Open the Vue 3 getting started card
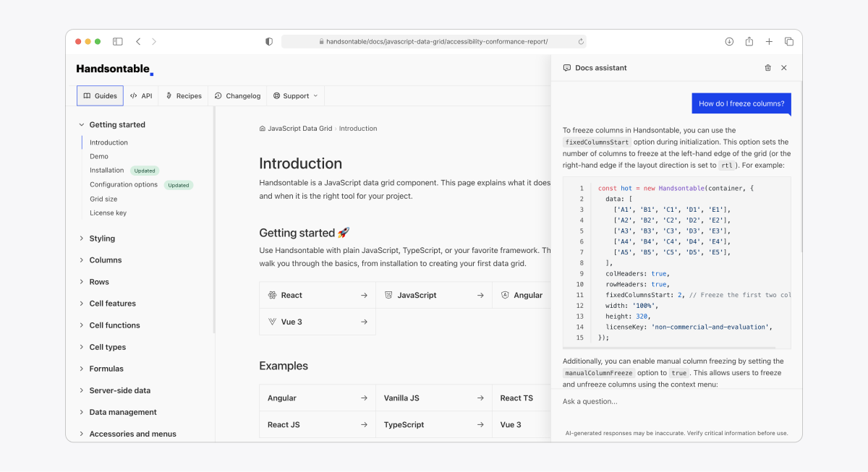 [x=318, y=322]
